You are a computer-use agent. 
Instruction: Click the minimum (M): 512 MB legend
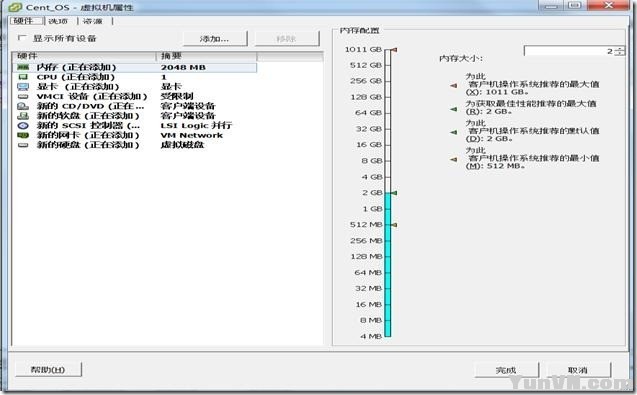532,158
